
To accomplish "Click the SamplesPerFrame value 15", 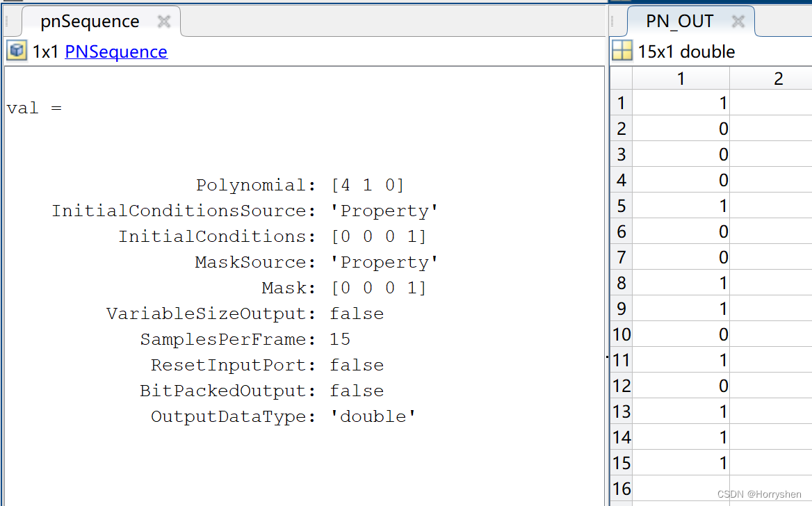I will pos(340,339).
